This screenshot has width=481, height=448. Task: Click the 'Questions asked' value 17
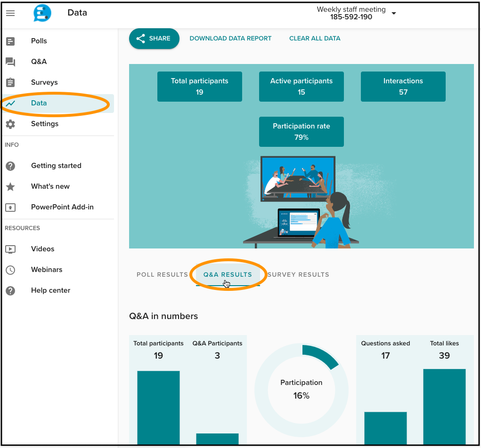point(385,356)
